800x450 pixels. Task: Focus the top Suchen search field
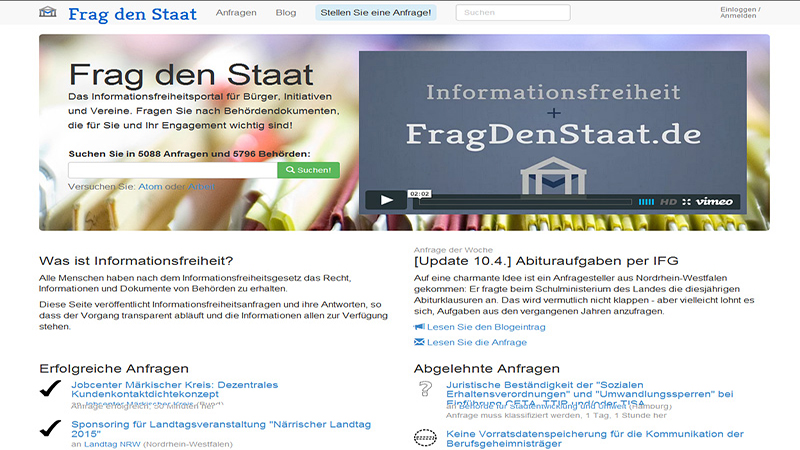tap(513, 12)
